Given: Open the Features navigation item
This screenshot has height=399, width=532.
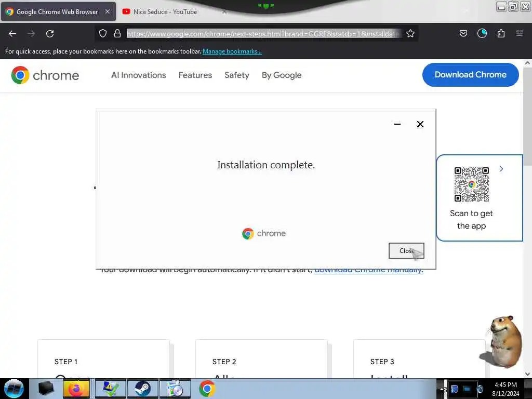Looking at the screenshot, I should click(195, 75).
